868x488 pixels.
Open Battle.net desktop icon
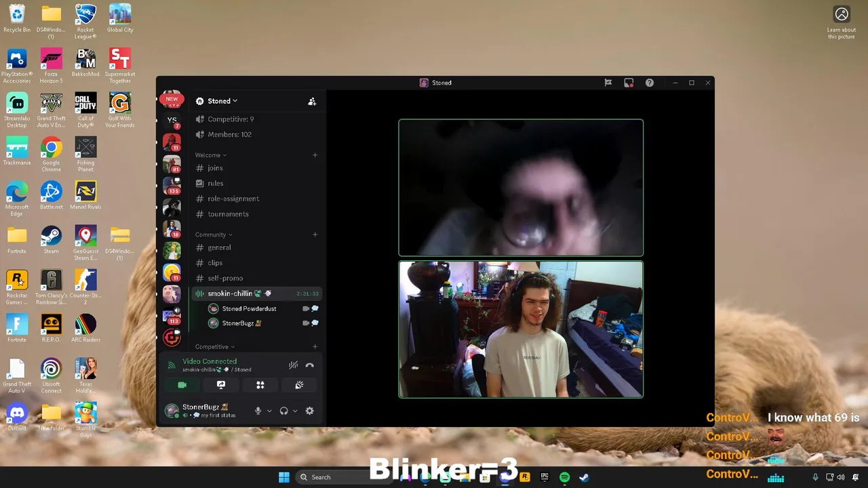pyautogui.click(x=51, y=195)
